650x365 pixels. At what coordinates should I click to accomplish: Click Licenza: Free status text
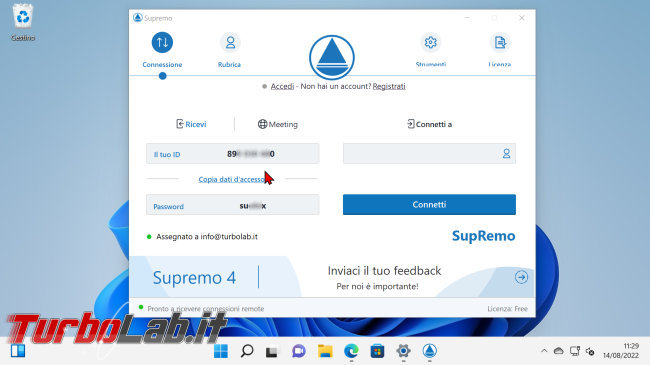click(x=507, y=309)
